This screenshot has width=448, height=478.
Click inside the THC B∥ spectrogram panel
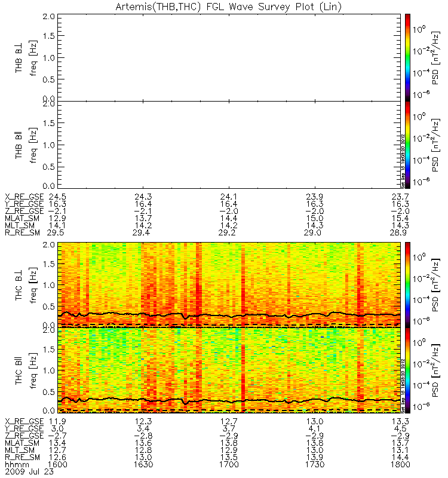point(229,370)
